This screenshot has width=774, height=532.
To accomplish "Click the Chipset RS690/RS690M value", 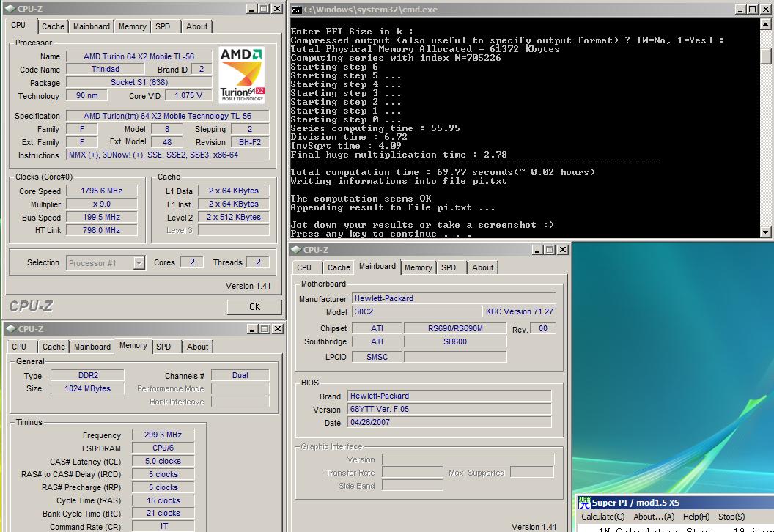I will coord(455,328).
